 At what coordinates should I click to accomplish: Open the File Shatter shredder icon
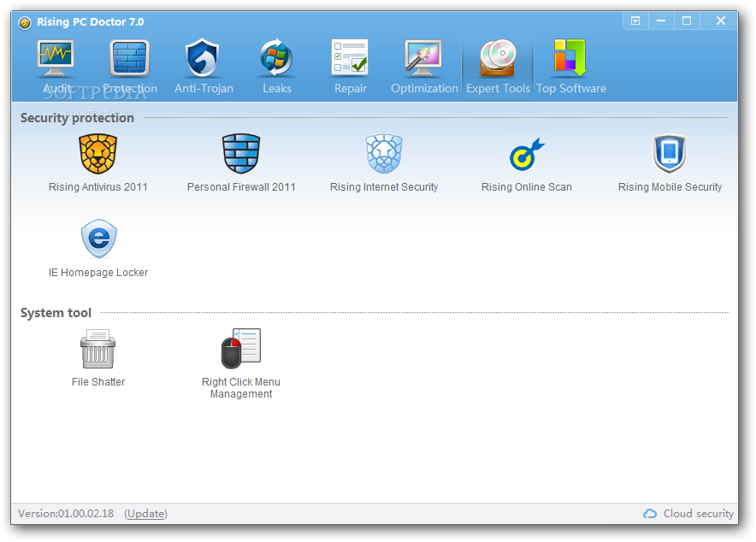coord(97,349)
